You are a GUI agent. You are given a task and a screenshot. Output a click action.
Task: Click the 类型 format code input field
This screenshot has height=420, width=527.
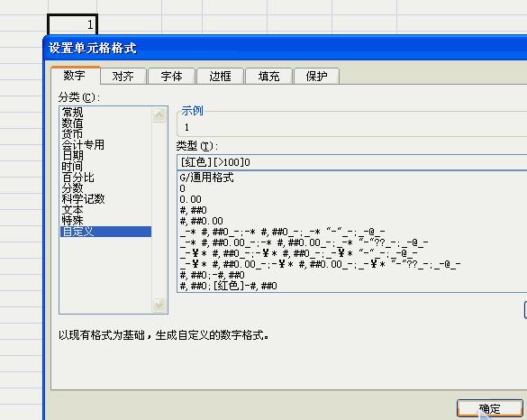point(351,162)
